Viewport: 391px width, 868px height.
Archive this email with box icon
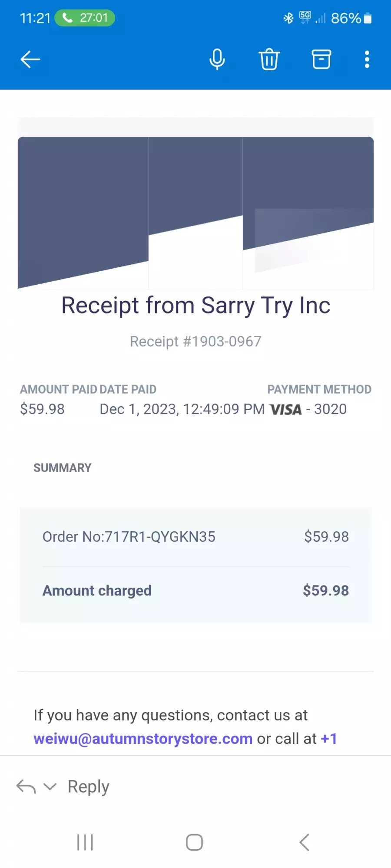tap(321, 59)
